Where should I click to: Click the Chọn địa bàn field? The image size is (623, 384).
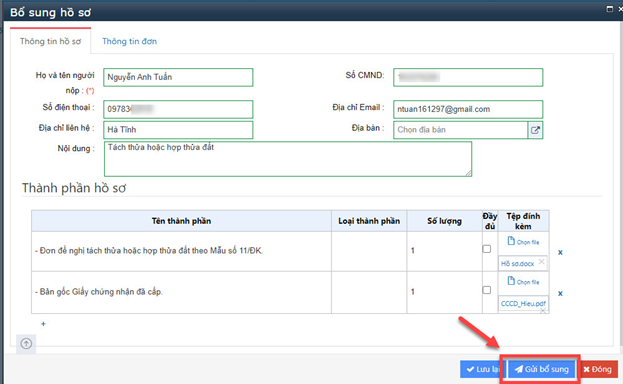tap(460, 130)
